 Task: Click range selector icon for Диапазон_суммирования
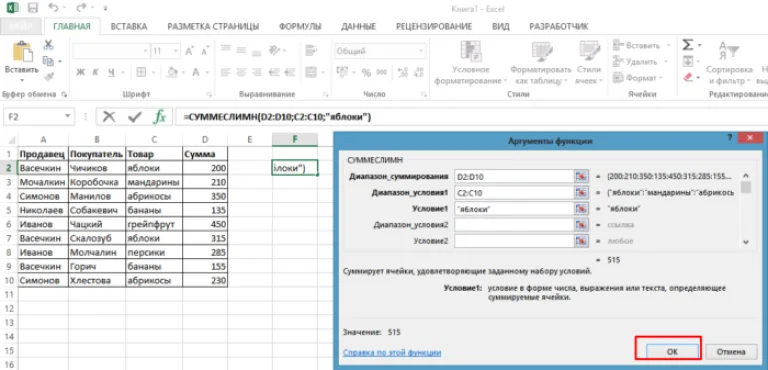581,176
